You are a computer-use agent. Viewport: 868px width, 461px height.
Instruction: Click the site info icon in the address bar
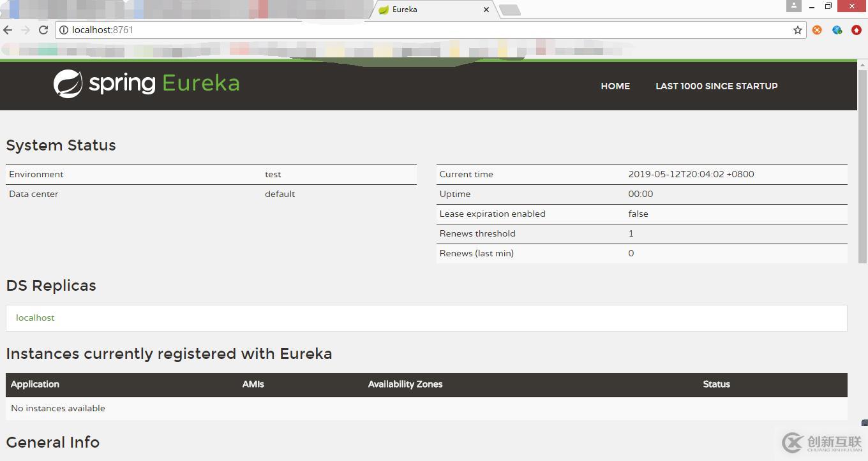[x=64, y=30]
